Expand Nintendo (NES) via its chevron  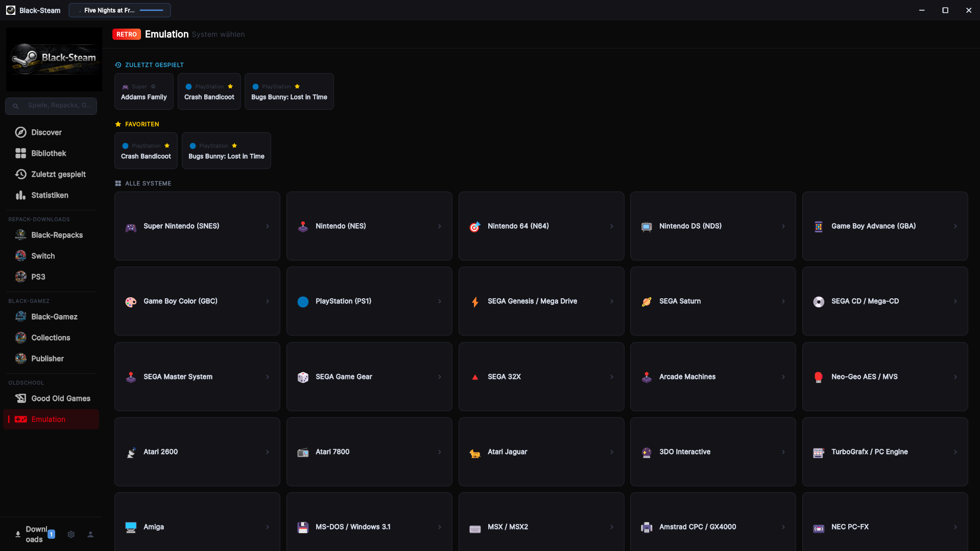point(440,226)
